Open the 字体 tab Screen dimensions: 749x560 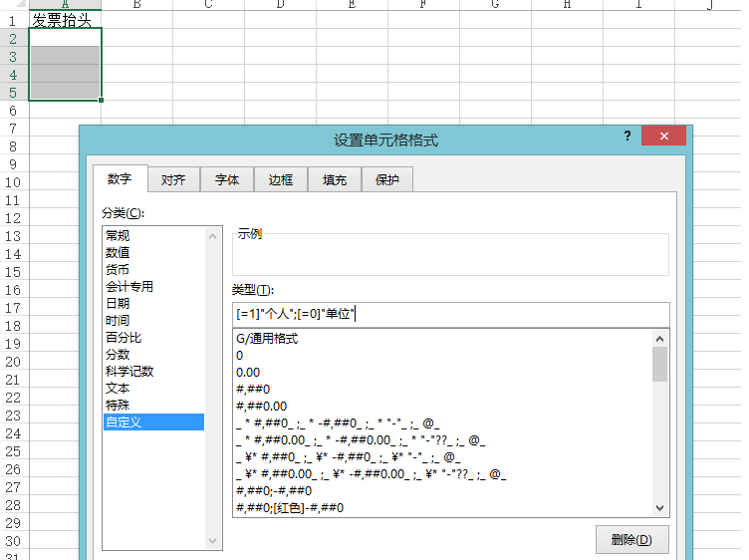point(227,179)
